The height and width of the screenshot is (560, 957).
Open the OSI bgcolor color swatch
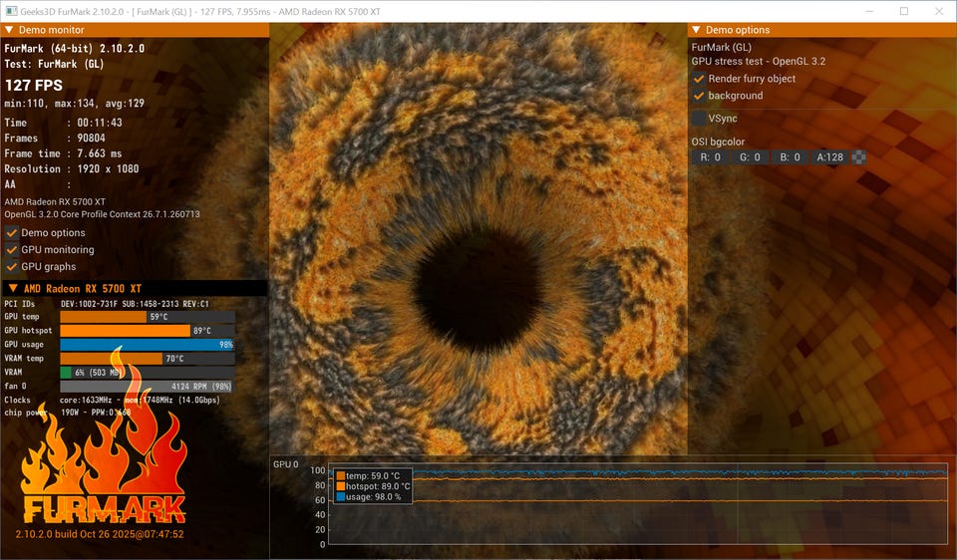coord(858,157)
